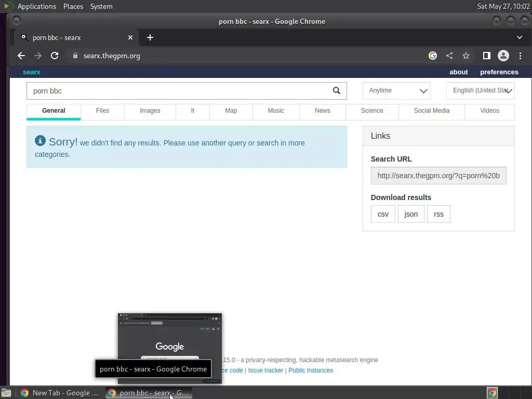
Task: Open Chrome three-dot menu
Action: coord(520,56)
